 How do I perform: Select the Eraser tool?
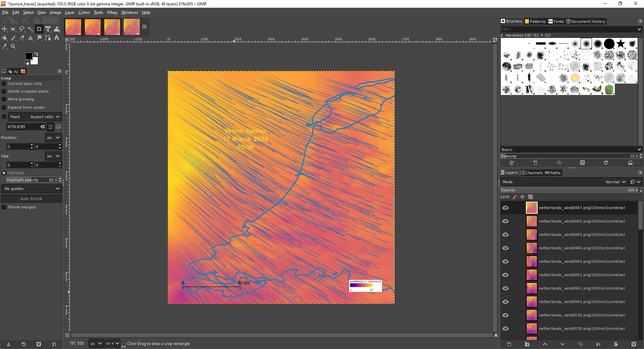[x=22, y=38]
